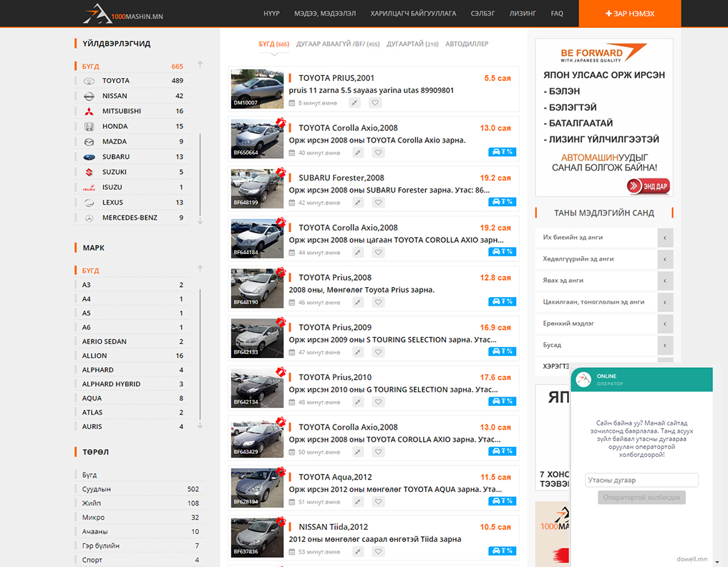
Task: Open 'СЭЛБЭГ' in top navigation
Action: coord(483,14)
